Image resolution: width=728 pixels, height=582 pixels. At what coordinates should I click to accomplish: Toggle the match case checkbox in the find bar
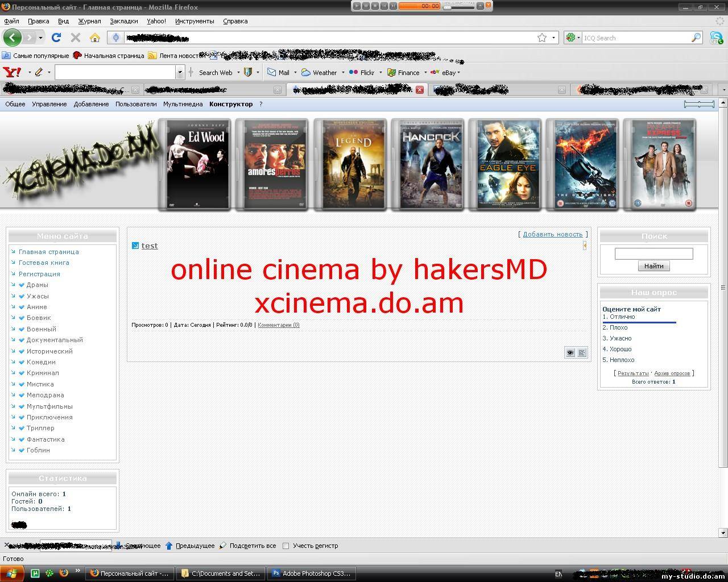coord(286,546)
